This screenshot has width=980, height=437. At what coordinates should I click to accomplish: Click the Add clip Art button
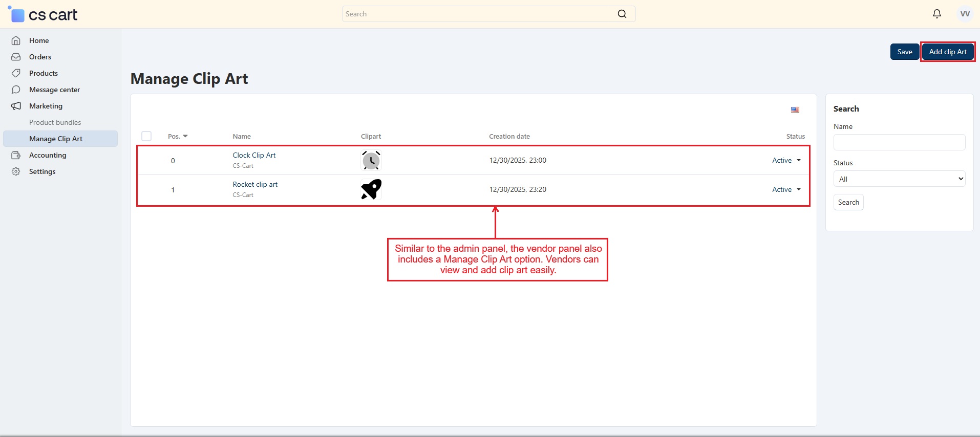(947, 52)
